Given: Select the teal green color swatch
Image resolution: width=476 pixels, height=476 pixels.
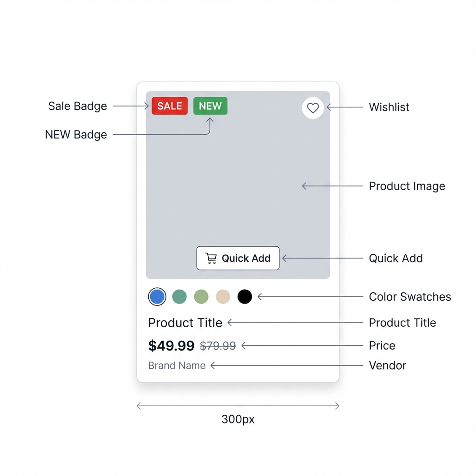Looking at the screenshot, I should click(179, 297).
